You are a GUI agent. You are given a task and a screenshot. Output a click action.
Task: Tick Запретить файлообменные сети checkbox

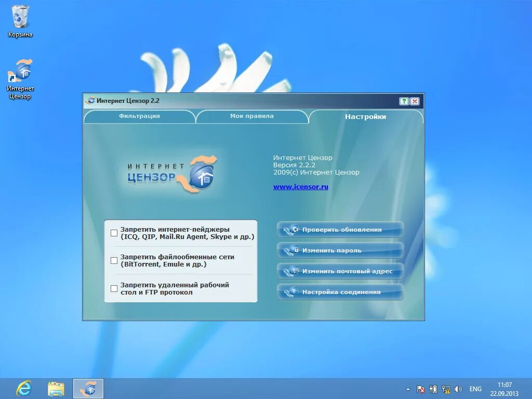coord(114,261)
